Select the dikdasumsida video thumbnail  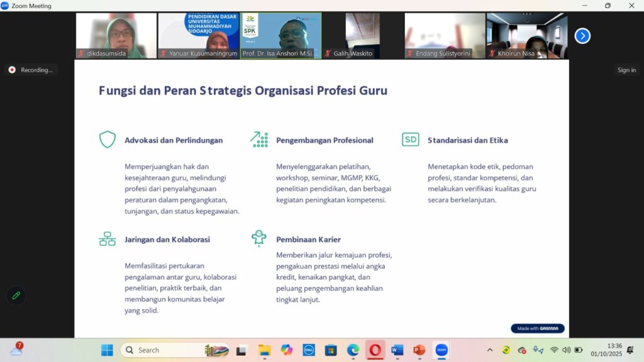click(x=116, y=36)
